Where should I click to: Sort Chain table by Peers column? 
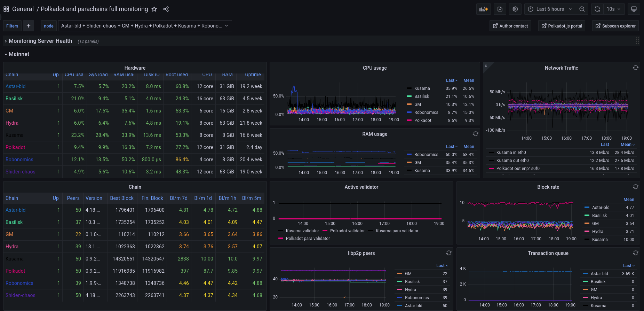click(x=73, y=198)
